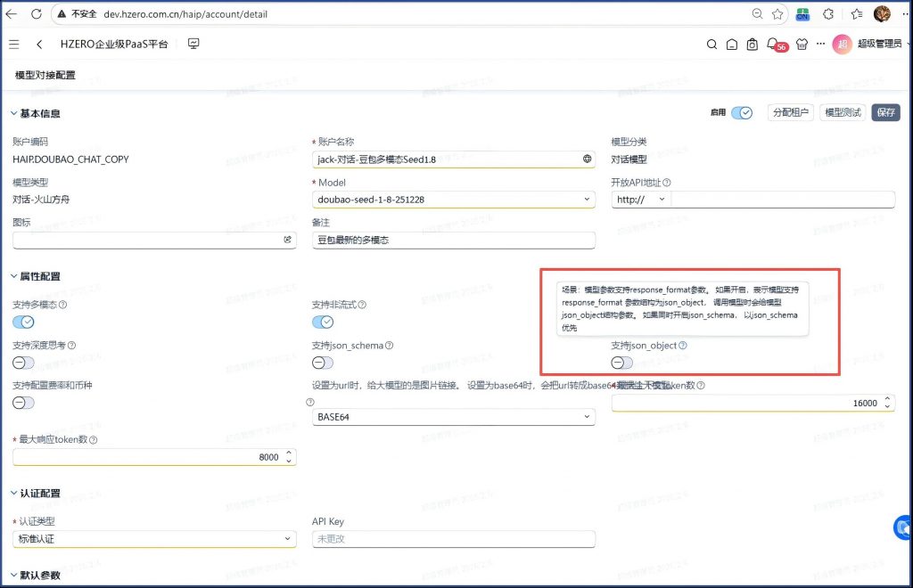
Task: Open the hamburger navigation menu
Action: [x=14, y=44]
